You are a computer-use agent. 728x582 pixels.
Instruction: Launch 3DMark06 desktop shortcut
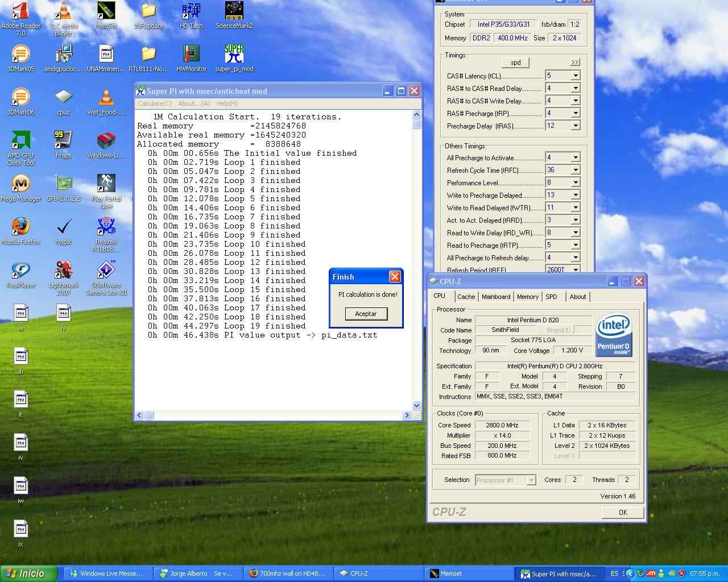pos(20,101)
